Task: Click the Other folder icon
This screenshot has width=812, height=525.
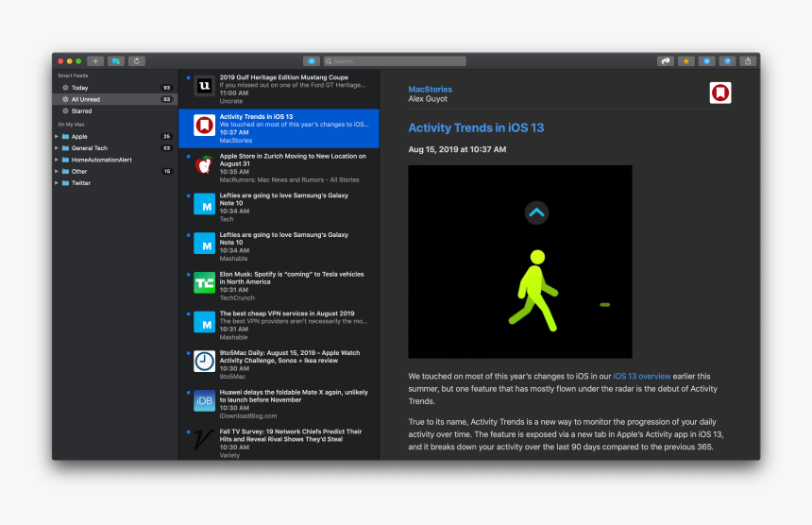Action: pyautogui.click(x=66, y=171)
